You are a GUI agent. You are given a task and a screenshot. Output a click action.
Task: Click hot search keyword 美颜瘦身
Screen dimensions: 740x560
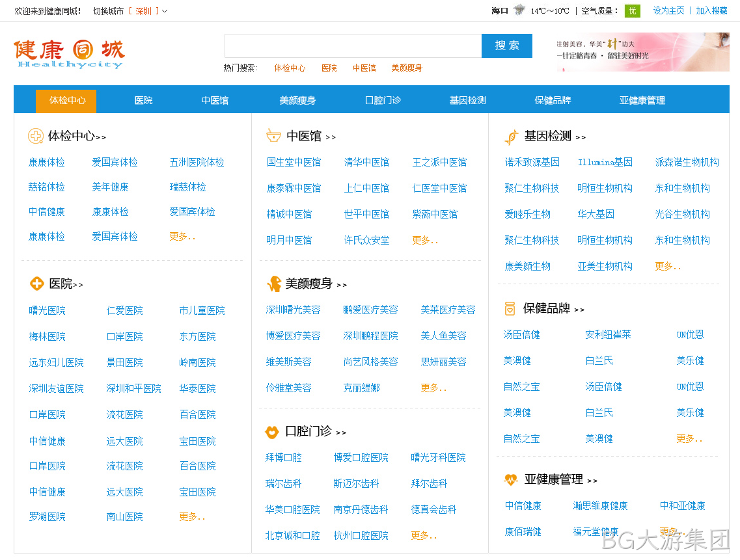pos(407,68)
